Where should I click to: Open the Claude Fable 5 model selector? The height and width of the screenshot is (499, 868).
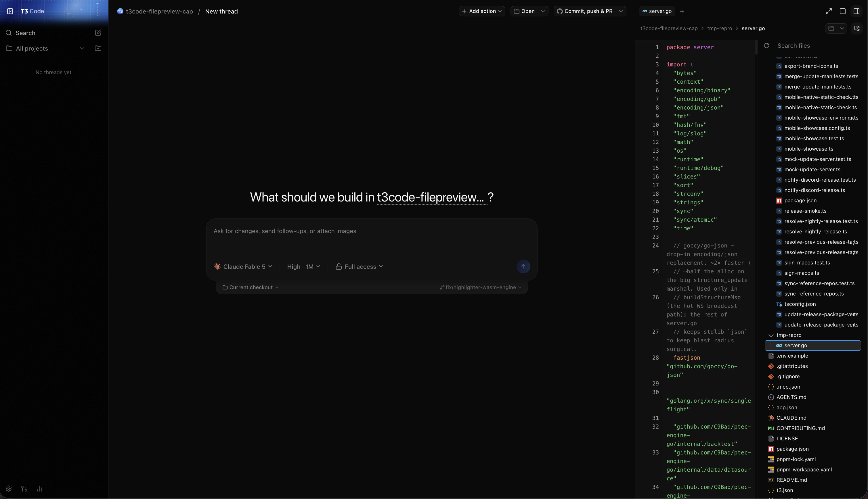point(243,267)
